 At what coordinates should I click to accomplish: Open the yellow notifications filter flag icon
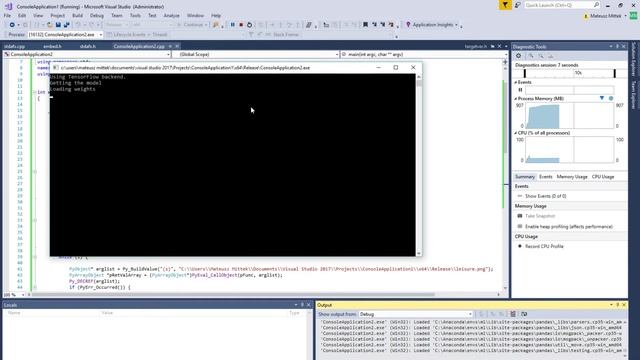[x=505, y=5]
